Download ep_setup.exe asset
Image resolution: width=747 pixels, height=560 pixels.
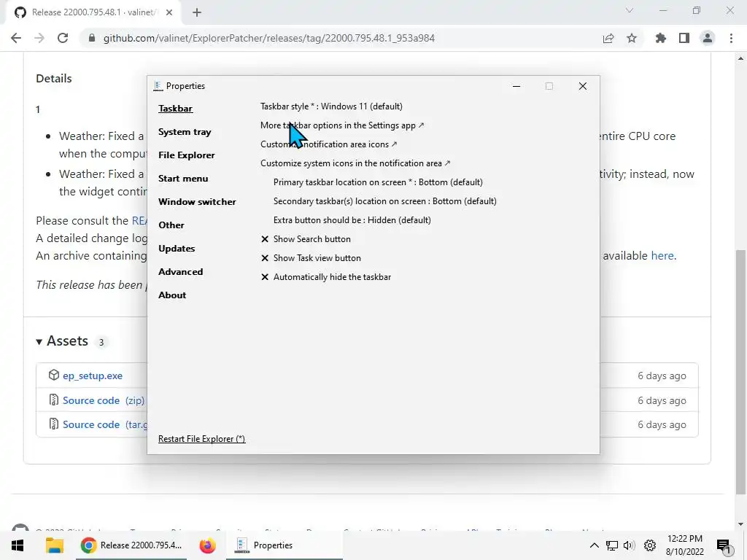(93, 376)
